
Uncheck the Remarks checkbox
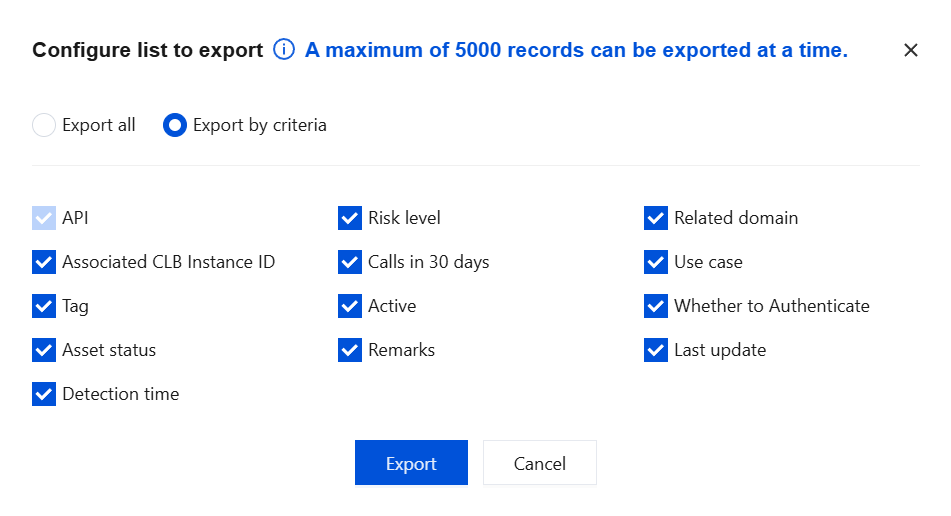(350, 350)
